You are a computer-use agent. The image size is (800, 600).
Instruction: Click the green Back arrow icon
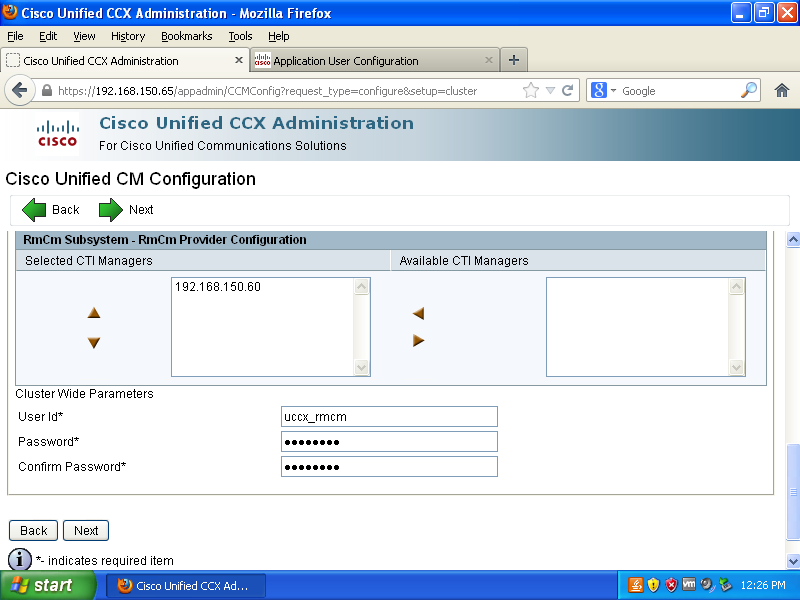point(34,210)
